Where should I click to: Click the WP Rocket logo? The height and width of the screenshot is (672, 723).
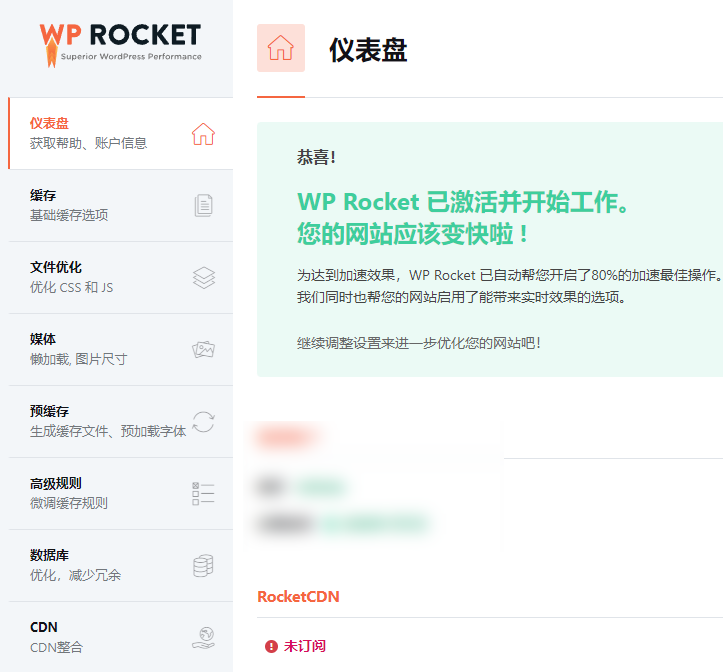(120, 42)
